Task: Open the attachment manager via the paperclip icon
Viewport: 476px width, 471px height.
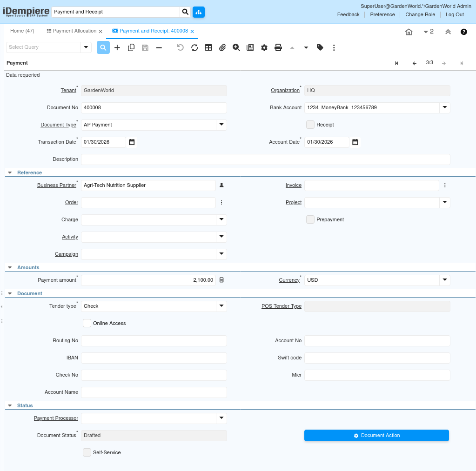Action: (x=222, y=47)
